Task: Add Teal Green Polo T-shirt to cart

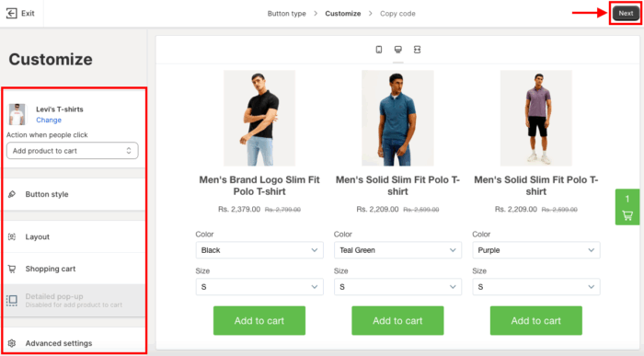Action: (x=397, y=321)
